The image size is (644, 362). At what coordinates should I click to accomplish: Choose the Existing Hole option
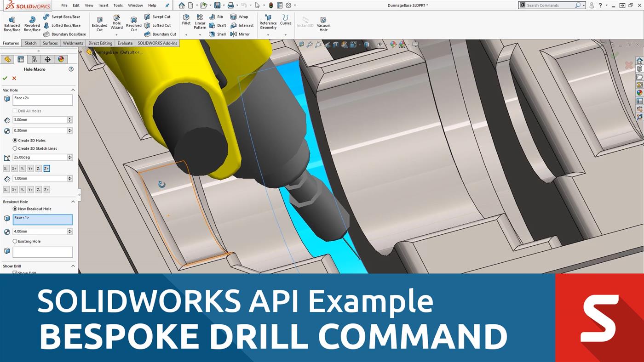(15, 241)
